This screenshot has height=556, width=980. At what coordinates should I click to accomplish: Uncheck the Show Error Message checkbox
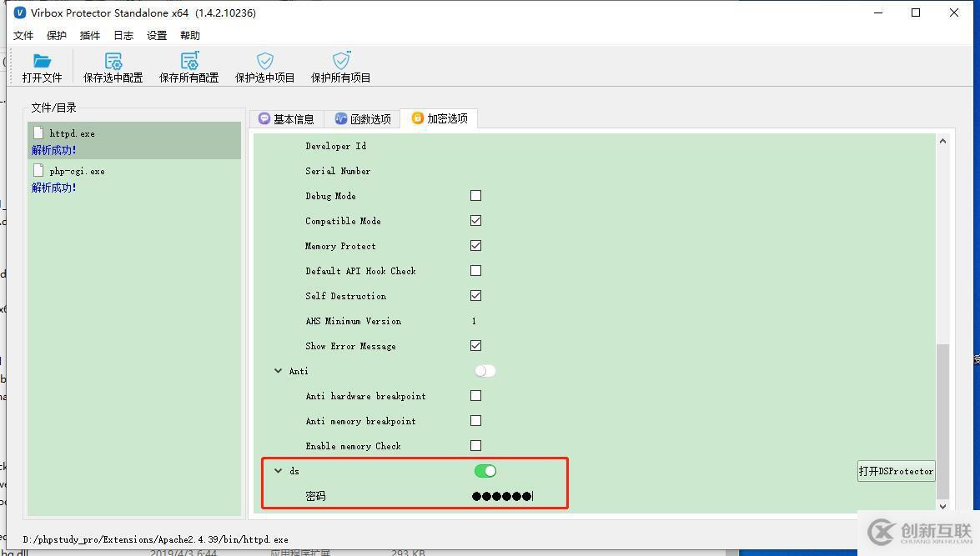[x=475, y=345]
